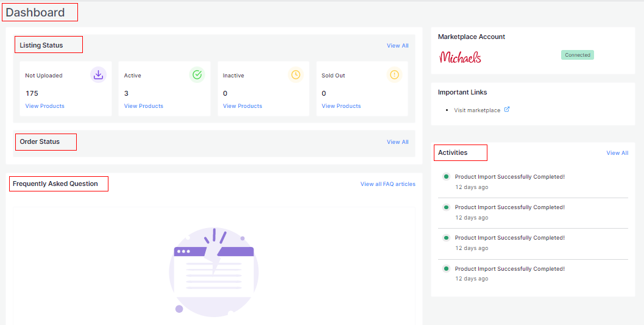This screenshot has height=325, width=644.
Task: Click the Michaels marketplace logo
Action: [x=460, y=57]
